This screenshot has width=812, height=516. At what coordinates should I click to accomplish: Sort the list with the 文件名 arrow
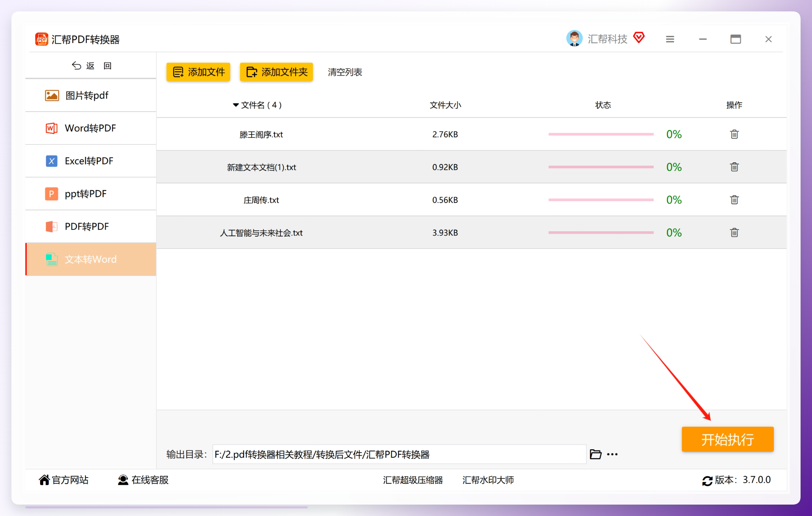tap(236, 105)
